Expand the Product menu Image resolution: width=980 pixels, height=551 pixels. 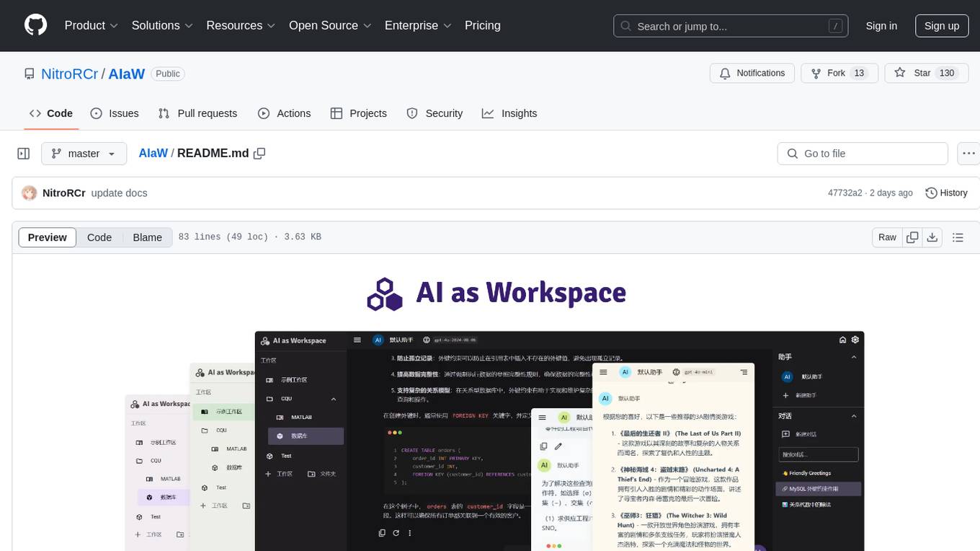click(x=92, y=25)
